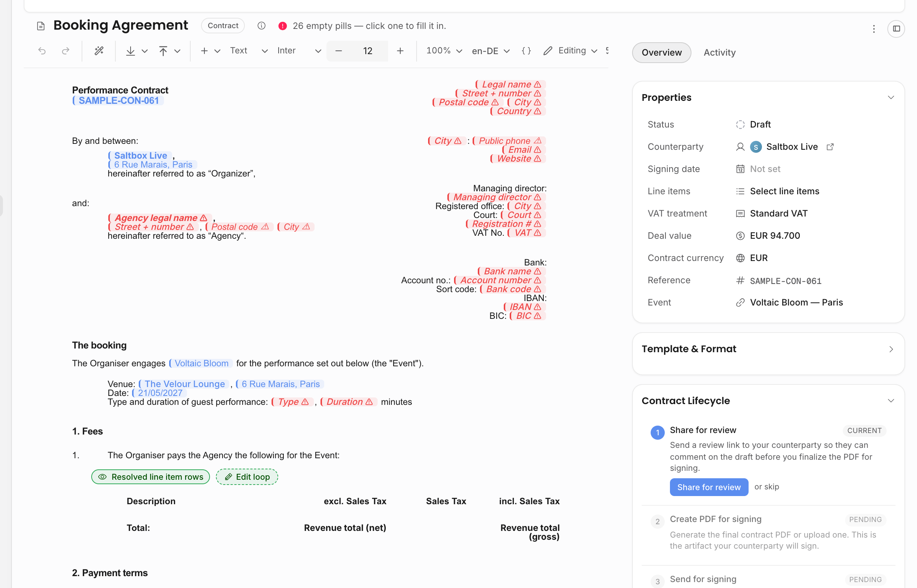
Task: Click the red empty pills alert icon
Action: 283,26
